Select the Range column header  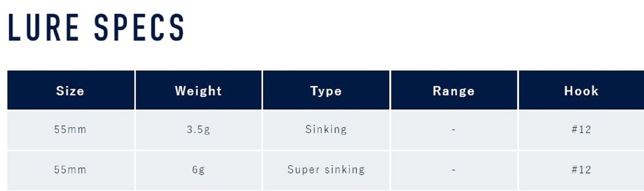pos(453,91)
